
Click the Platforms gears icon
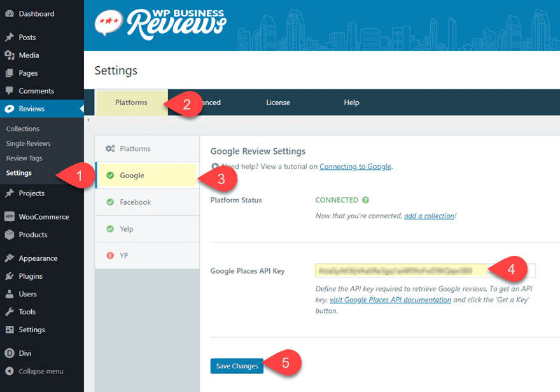click(110, 148)
